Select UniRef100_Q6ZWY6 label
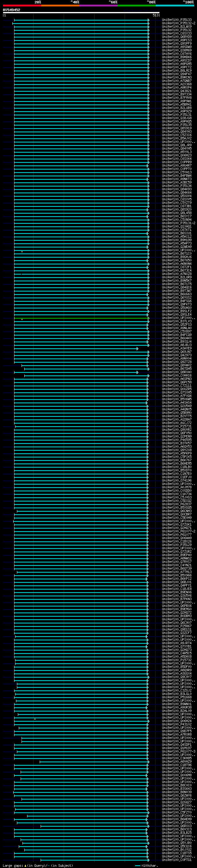 [177, 796]
